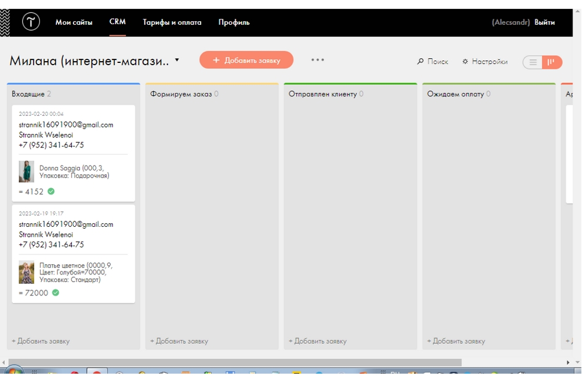Open Настройки with the gear icon
This screenshot has height=382, width=588.
tap(485, 62)
